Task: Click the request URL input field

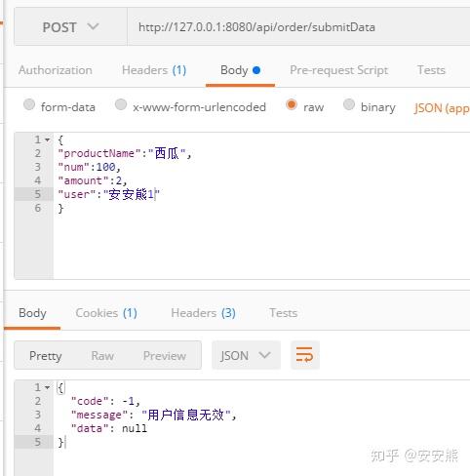Action: pos(298,27)
